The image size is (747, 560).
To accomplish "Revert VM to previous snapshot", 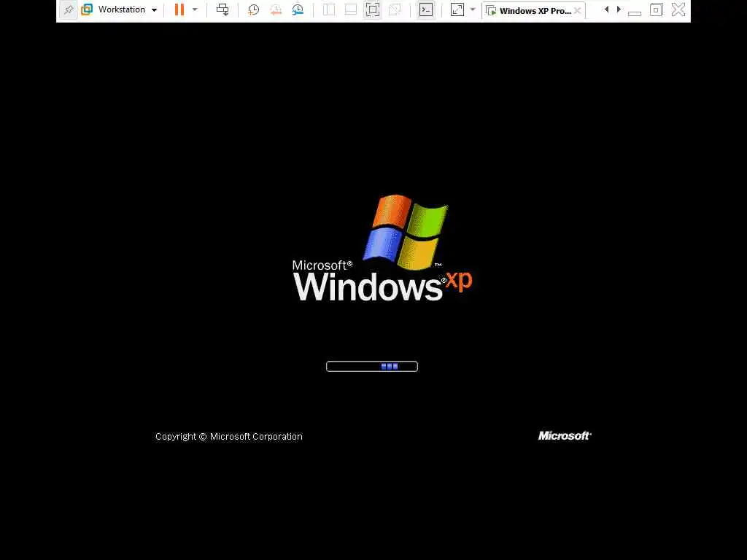I will coord(275,9).
